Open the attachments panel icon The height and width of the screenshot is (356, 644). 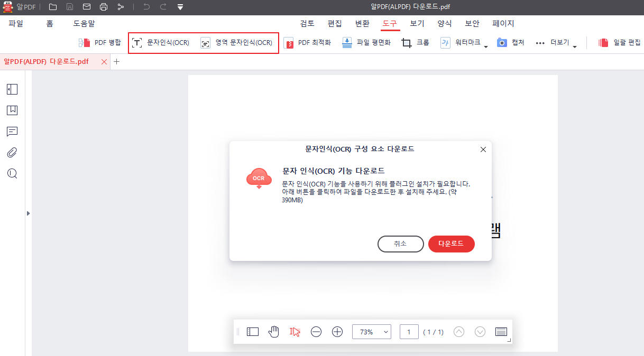click(x=12, y=153)
